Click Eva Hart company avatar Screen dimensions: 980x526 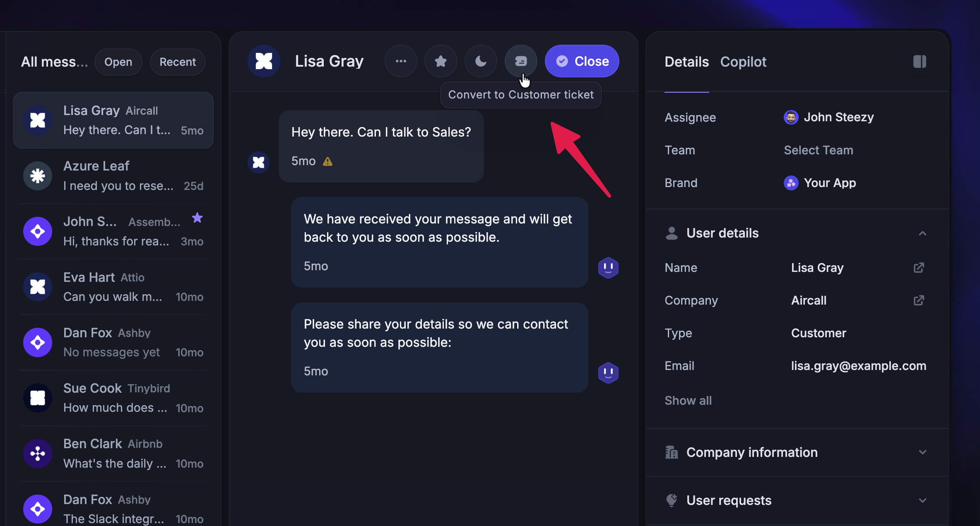(38, 287)
